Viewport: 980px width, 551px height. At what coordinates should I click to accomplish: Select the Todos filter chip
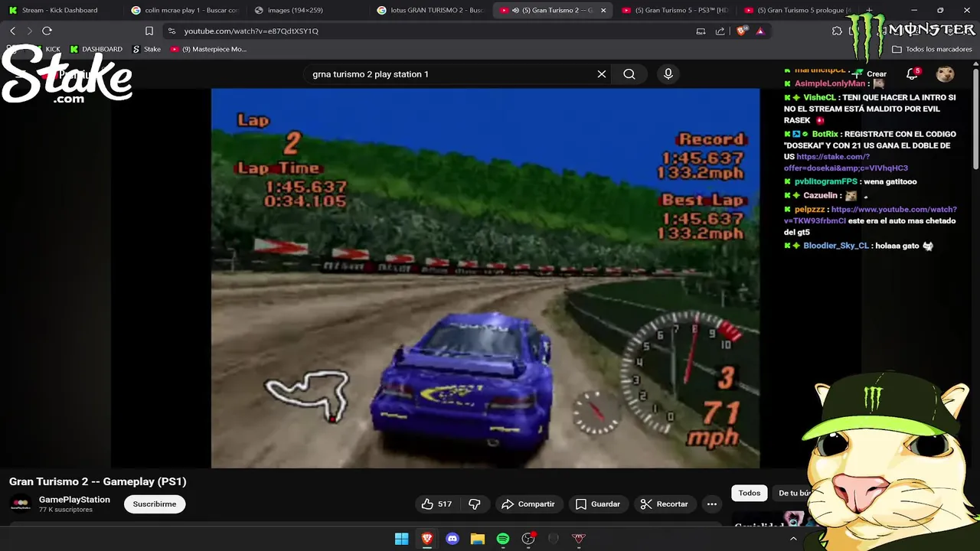(750, 493)
